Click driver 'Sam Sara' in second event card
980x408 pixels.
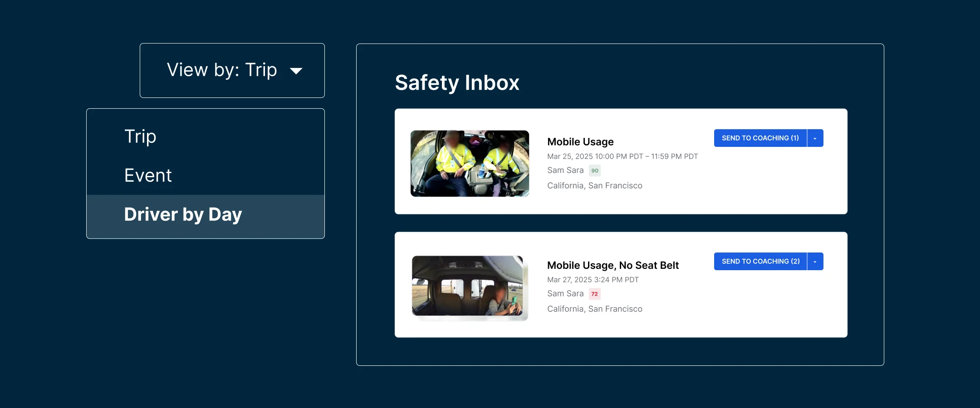566,293
